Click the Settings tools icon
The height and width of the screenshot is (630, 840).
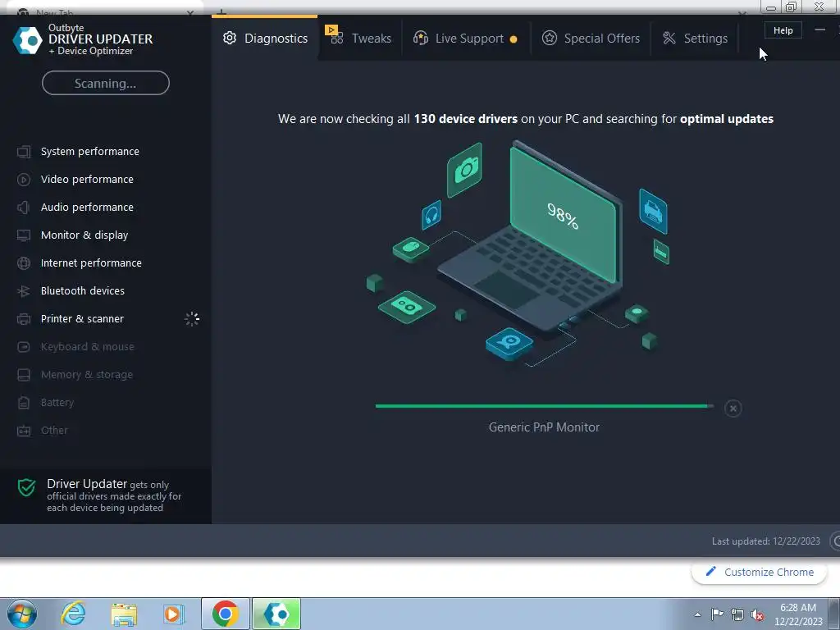pos(669,38)
